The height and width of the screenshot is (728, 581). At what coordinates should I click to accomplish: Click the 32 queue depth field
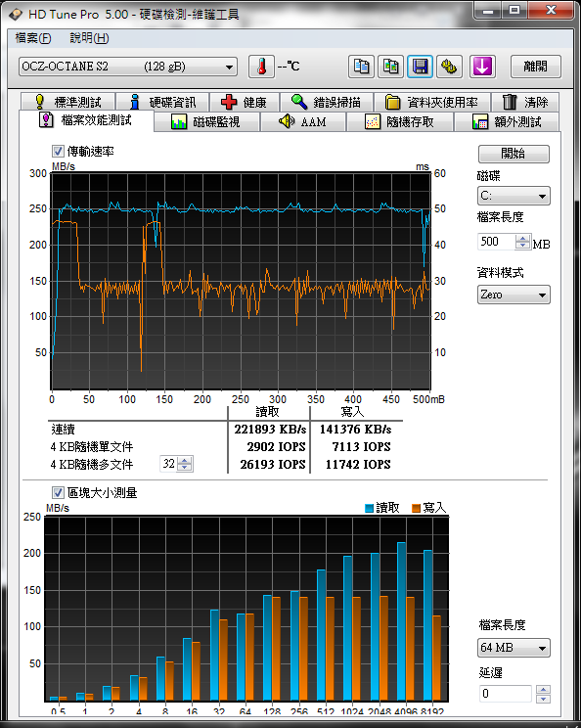click(x=168, y=464)
